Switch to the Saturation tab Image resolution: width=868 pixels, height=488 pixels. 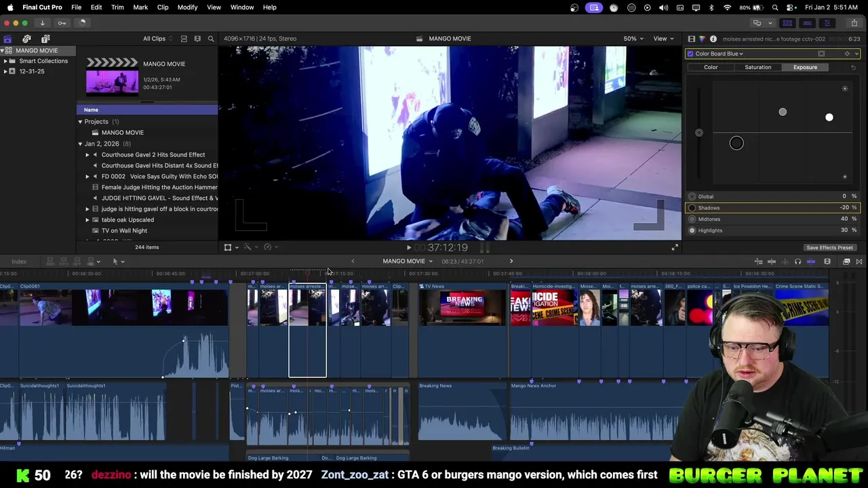[x=757, y=67]
